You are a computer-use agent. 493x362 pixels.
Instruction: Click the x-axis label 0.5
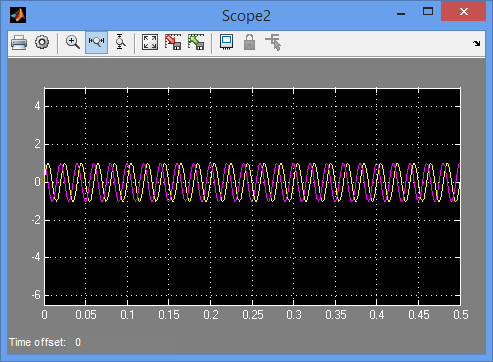pyautogui.click(x=461, y=315)
